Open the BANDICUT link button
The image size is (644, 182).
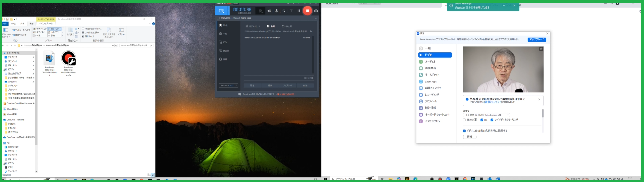(x=228, y=85)
